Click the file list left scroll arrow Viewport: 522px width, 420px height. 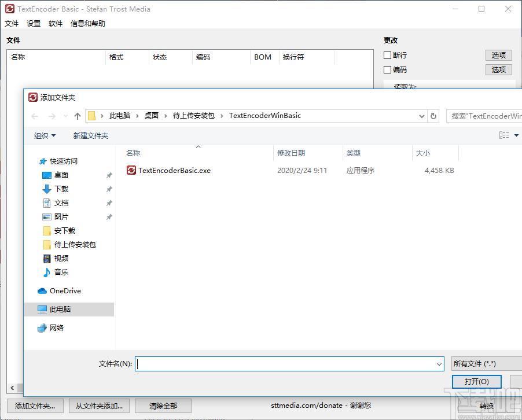coord(12,388)
